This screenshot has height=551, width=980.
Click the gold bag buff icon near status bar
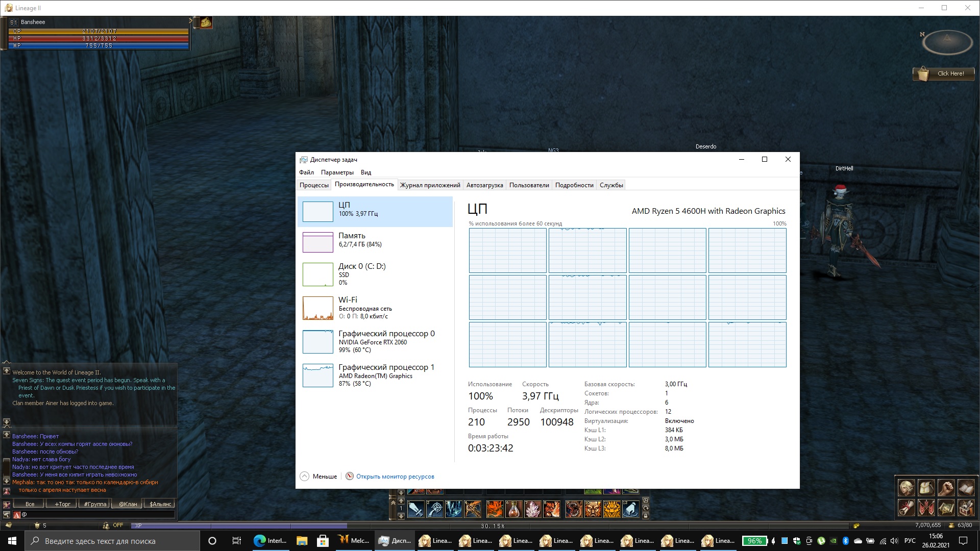(x=205, y=22)
